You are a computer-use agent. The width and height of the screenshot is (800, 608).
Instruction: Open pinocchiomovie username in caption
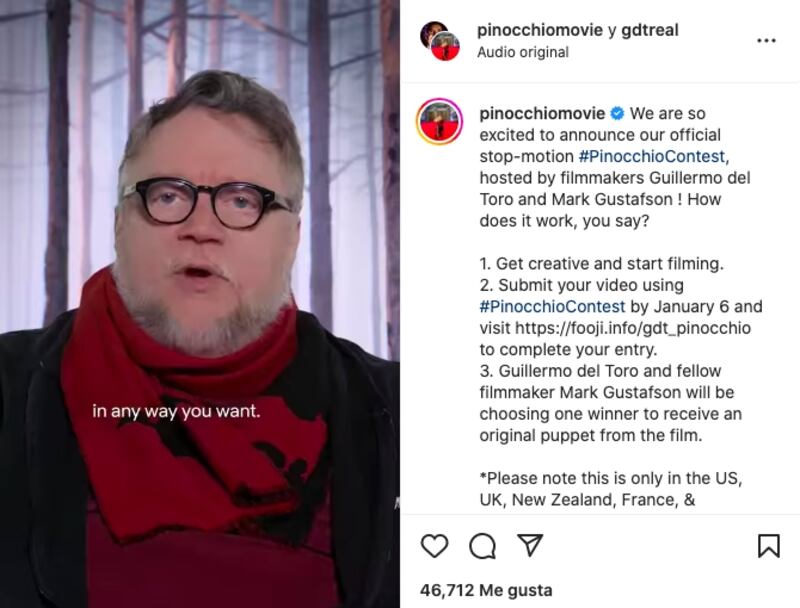(x=542, y=113)
